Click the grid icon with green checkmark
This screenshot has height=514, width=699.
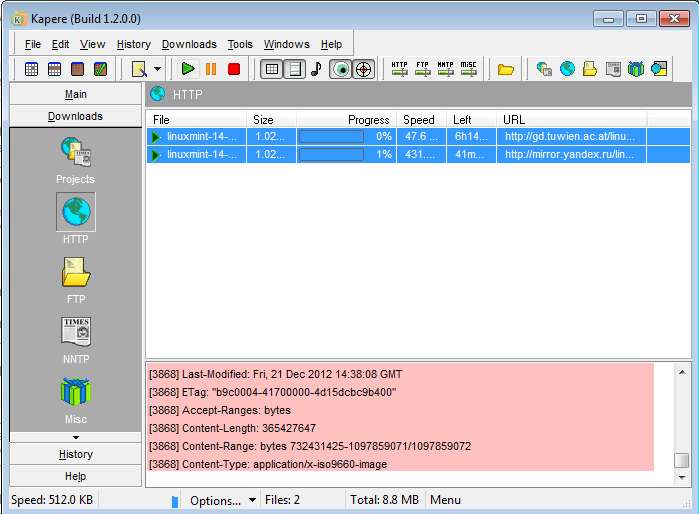101,69
